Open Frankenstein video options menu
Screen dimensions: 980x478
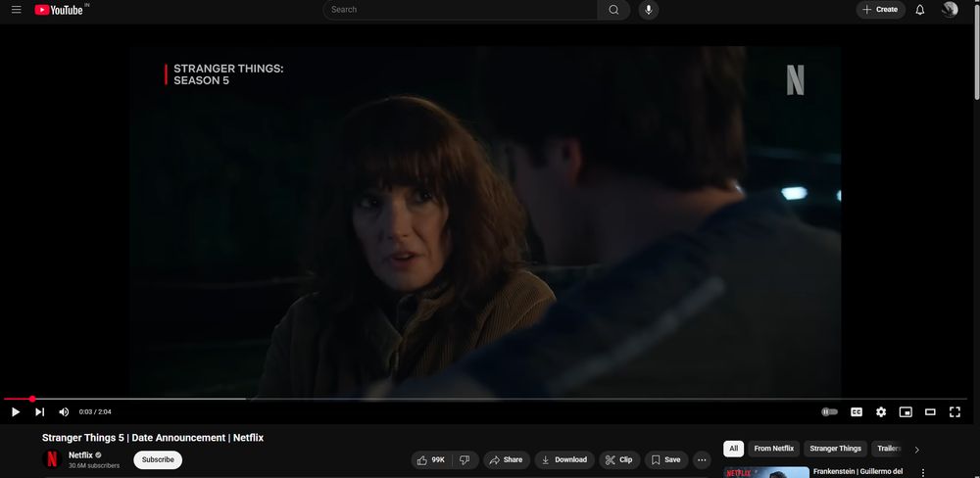pyautogui.click(x=922, y=472)
